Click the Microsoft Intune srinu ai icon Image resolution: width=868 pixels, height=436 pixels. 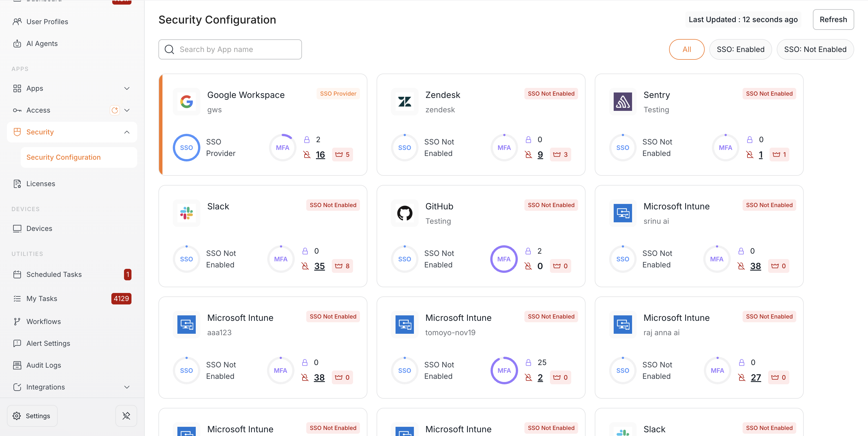click(622, 213)
